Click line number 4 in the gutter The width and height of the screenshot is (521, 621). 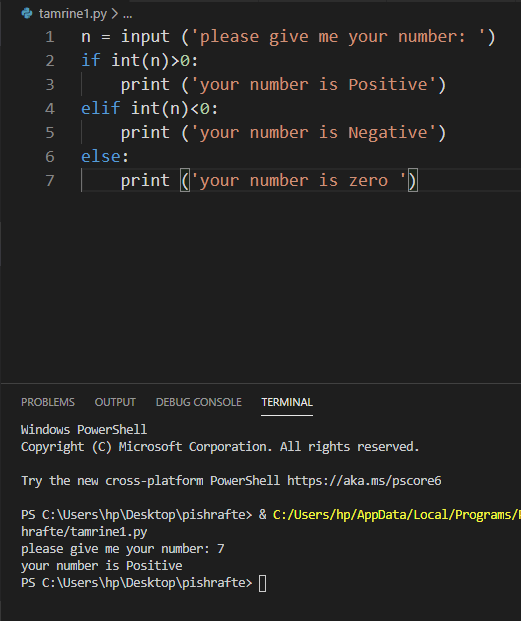pos(50,109)
